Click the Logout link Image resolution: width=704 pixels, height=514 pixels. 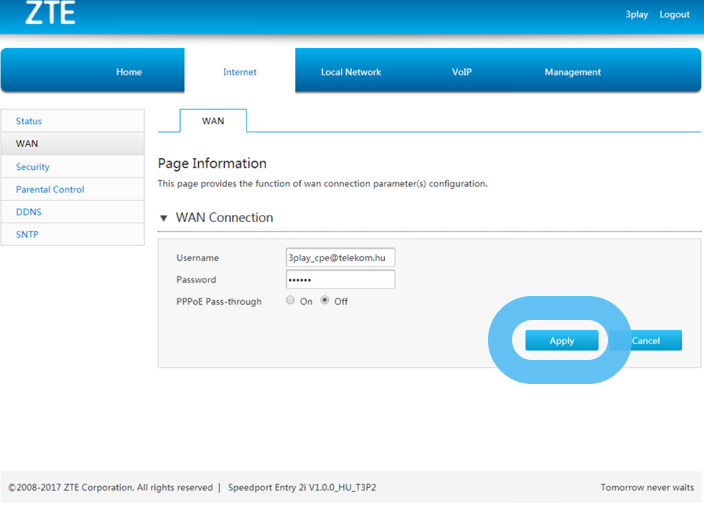(674, 15)
